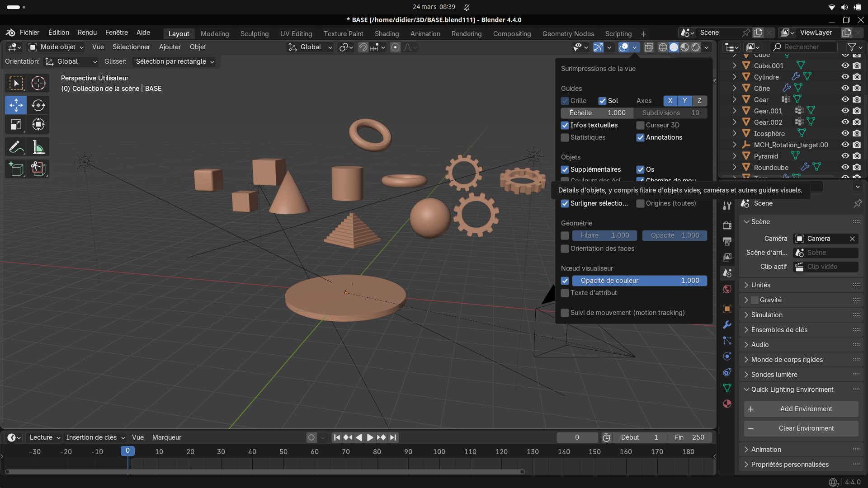Screen dimensions: 868x488
Task: Activate the Measure tool
Action: click(x=38, y=147)
